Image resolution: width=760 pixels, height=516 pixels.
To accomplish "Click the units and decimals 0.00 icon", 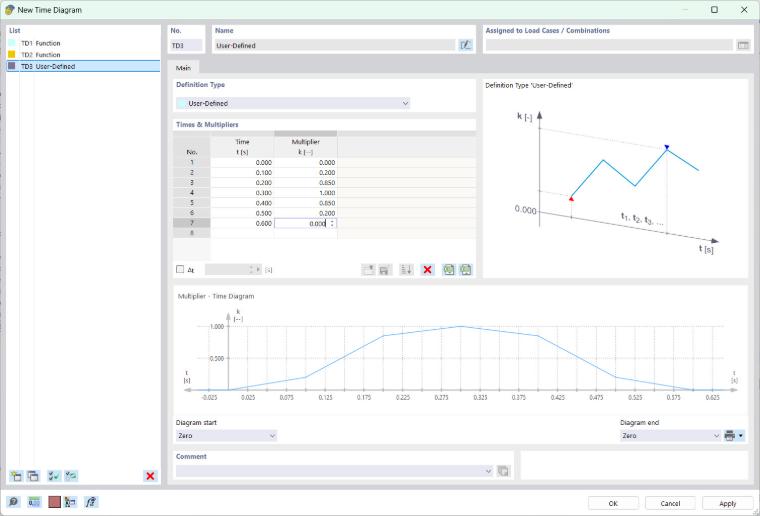I will coord(34,502).
